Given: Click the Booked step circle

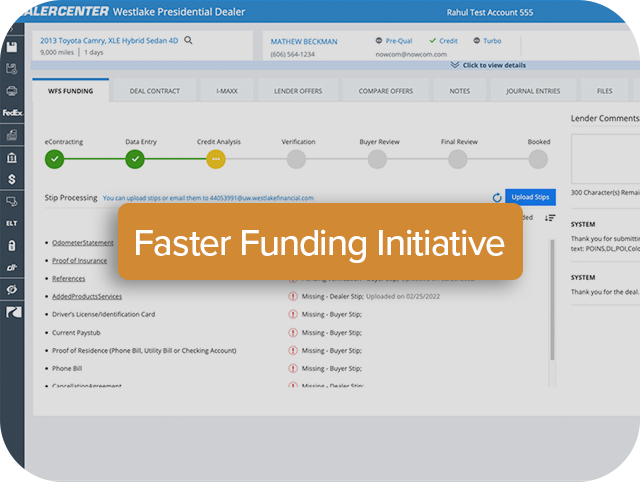Looking at the screenshot, I should pyautogui.click(x=538, y=159).
